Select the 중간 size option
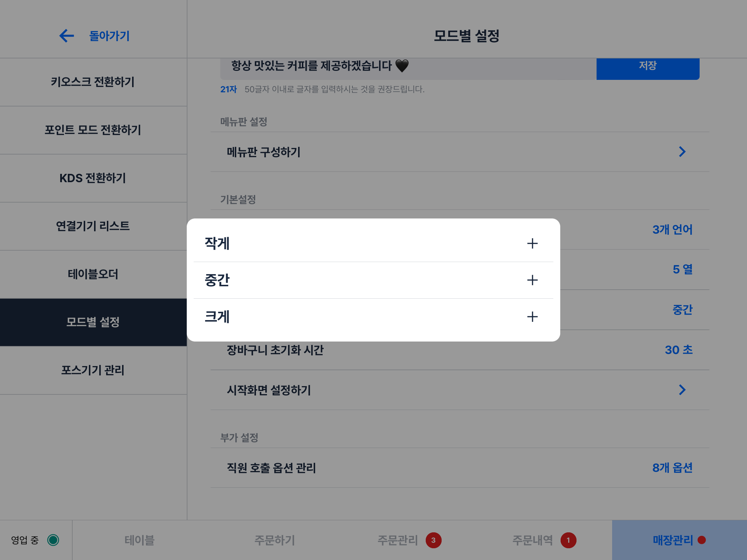This screenshot has height=560, width=747. [217, 280]
